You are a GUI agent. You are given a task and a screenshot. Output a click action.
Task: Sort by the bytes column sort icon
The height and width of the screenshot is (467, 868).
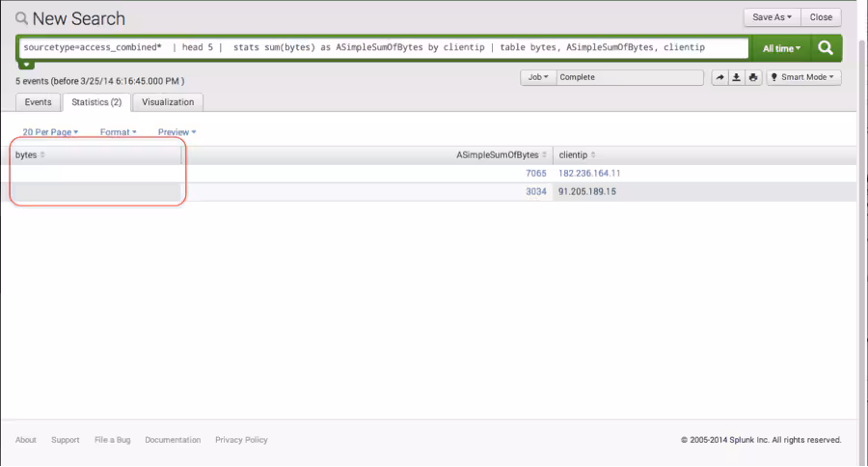[x=42, y=155]
